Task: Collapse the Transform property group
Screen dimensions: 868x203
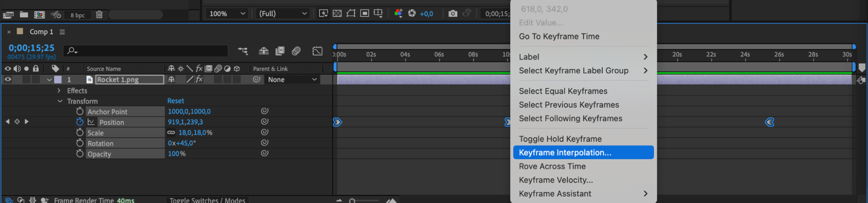Action: coord(60,101)
